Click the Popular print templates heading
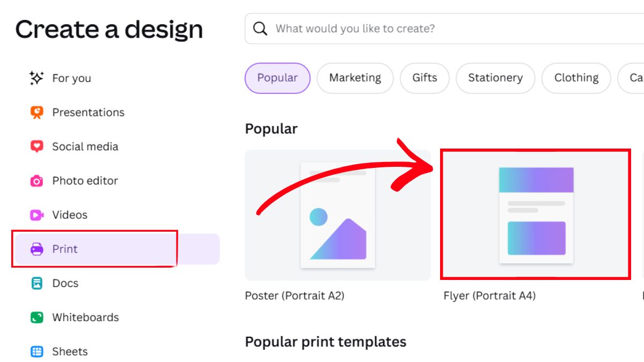Screen dimensions: 644x362 click(x=325, y=342)
